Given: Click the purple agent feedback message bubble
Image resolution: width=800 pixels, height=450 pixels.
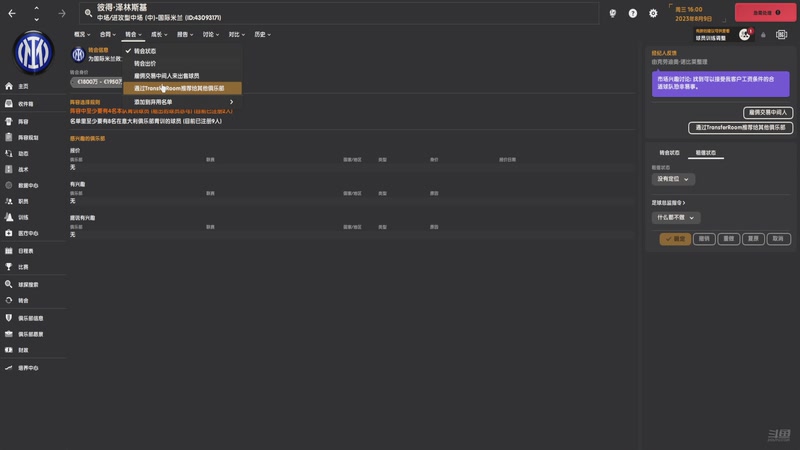Looking at the screenshot, I should click(x=720, y=84).
